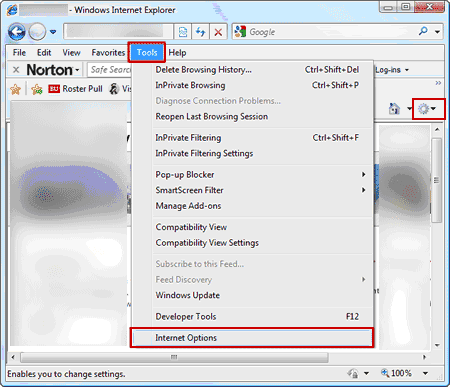Click the Forward navigation arrow button

coord(37,32)
